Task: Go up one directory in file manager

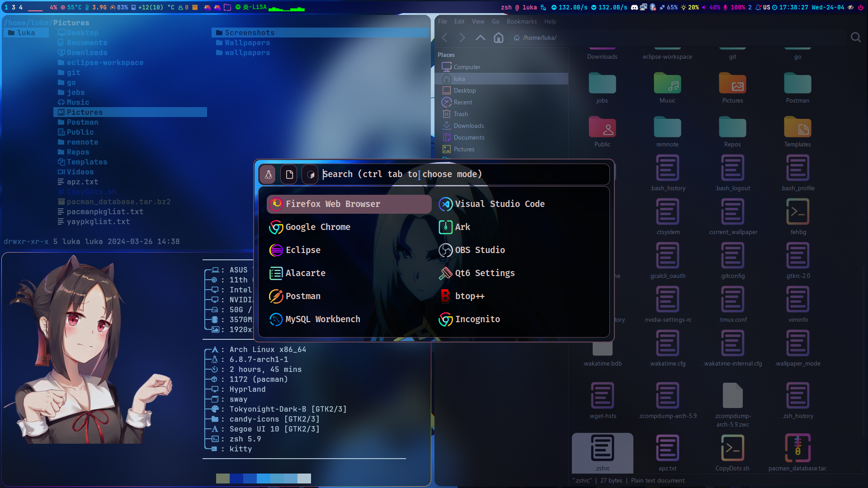Action: 480,38
